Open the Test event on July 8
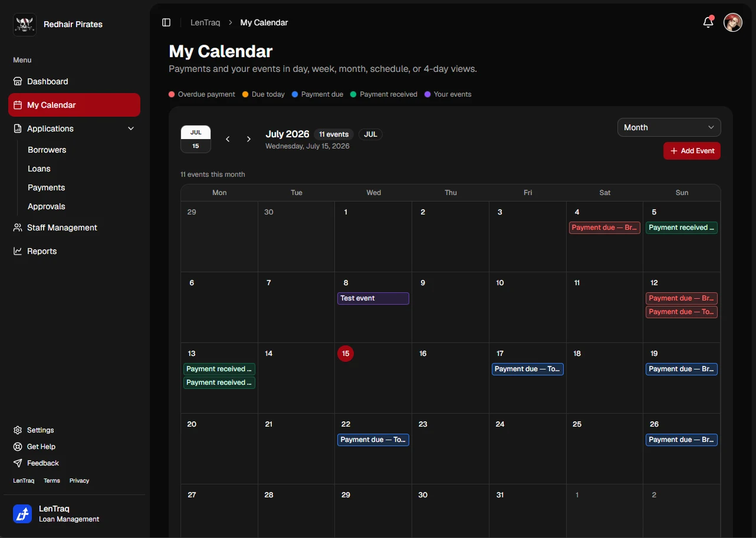The width and height of the screenshot is (756, 538). point(373,298)
